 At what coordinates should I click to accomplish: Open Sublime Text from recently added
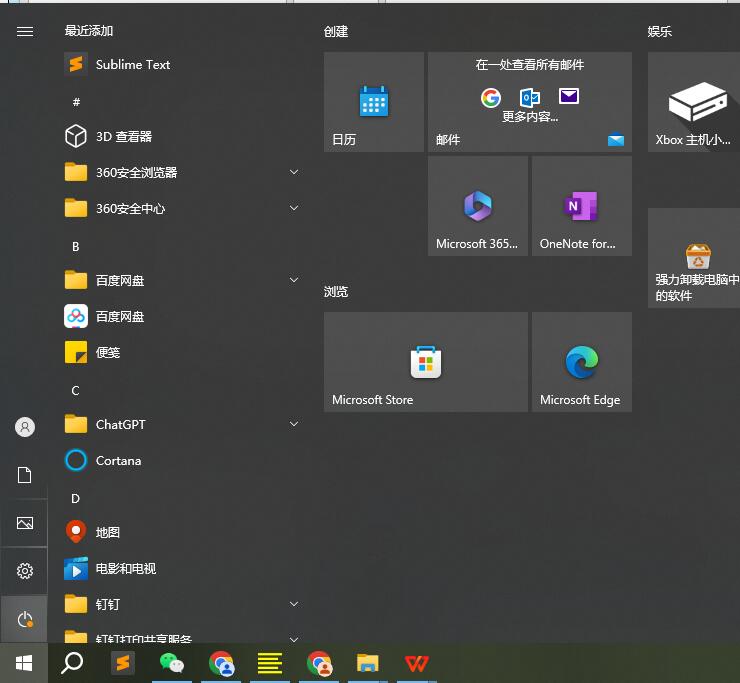pos(132,65)
